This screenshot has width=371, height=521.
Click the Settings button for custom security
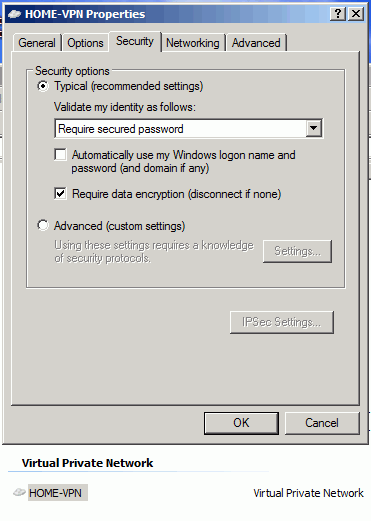(297, 251)
